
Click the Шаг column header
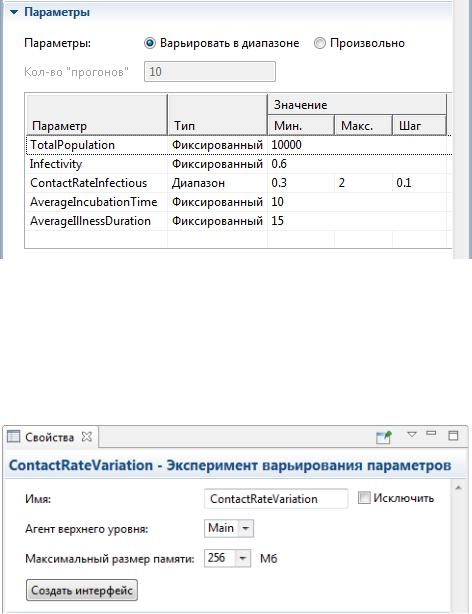pyautogui.click(x=419, y=126)
